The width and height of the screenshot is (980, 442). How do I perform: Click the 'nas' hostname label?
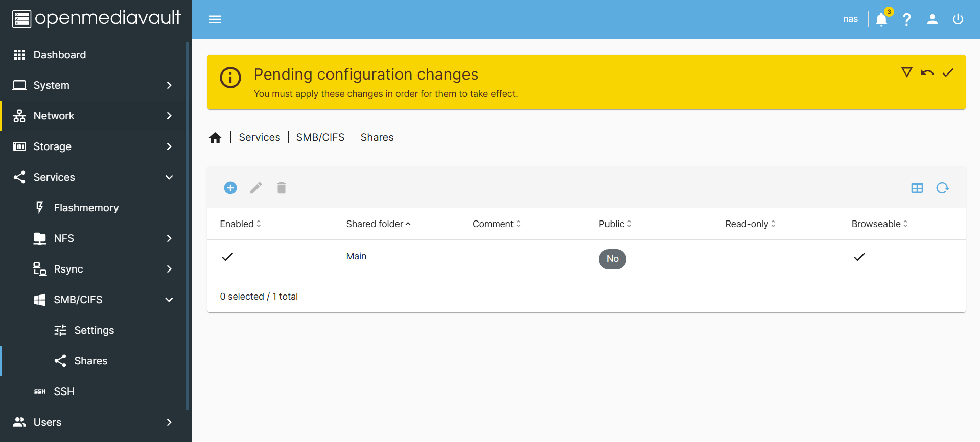pos(850,19)
